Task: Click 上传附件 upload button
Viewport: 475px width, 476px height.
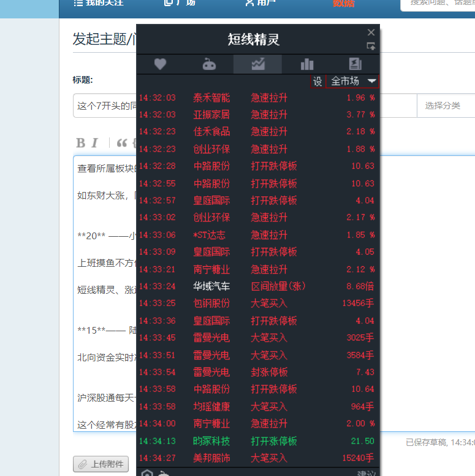Action: coord(101,464)
